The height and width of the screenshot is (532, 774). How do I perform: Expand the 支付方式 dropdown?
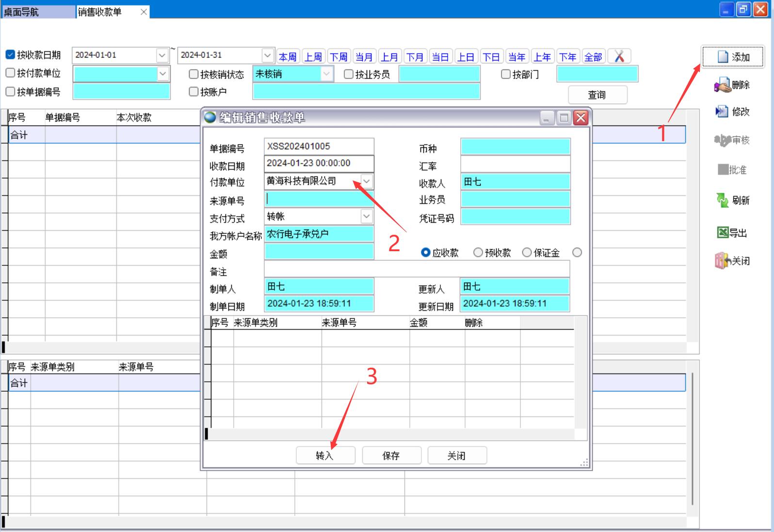pos(367,216)
